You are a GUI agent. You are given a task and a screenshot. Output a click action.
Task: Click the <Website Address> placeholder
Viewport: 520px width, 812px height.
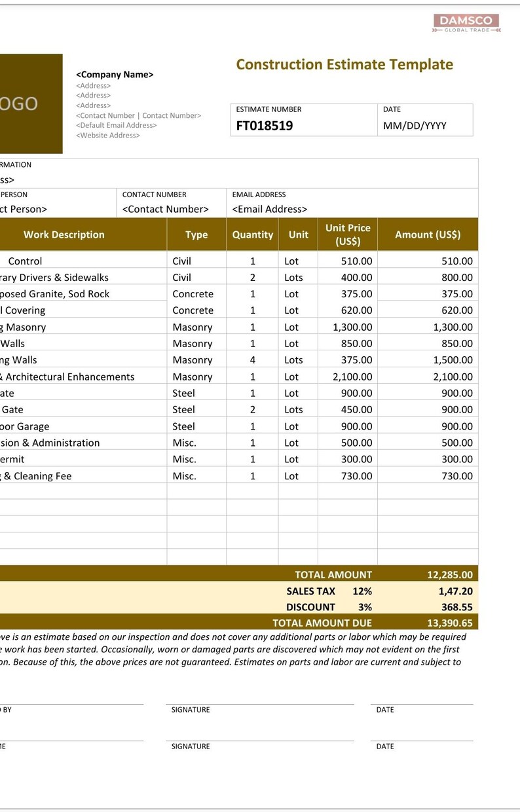click(x=108, y=136)
